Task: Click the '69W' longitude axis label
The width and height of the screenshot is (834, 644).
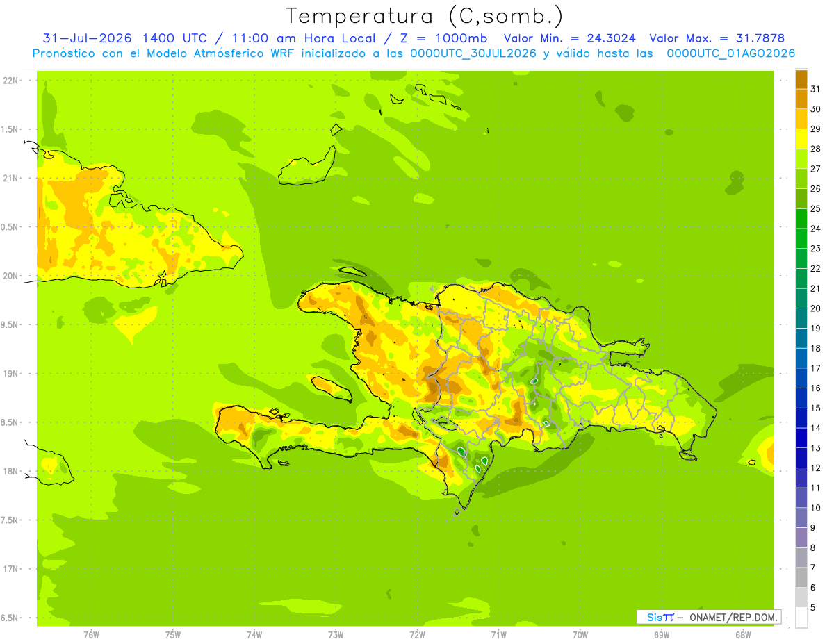Action: pyautogui.click(x=662, y=634)
